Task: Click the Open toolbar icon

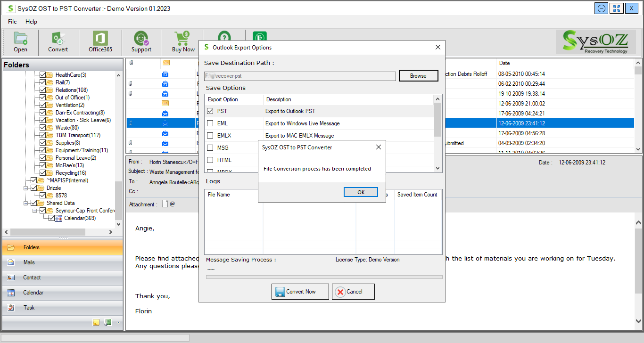Action: [20, 42]
